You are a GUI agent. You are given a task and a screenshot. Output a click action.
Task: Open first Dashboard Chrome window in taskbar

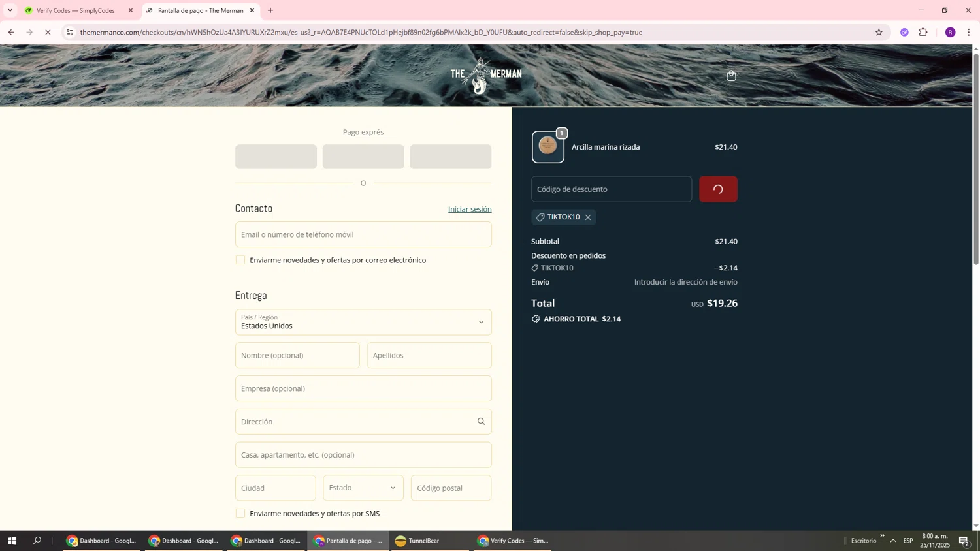tap(102, 541)
